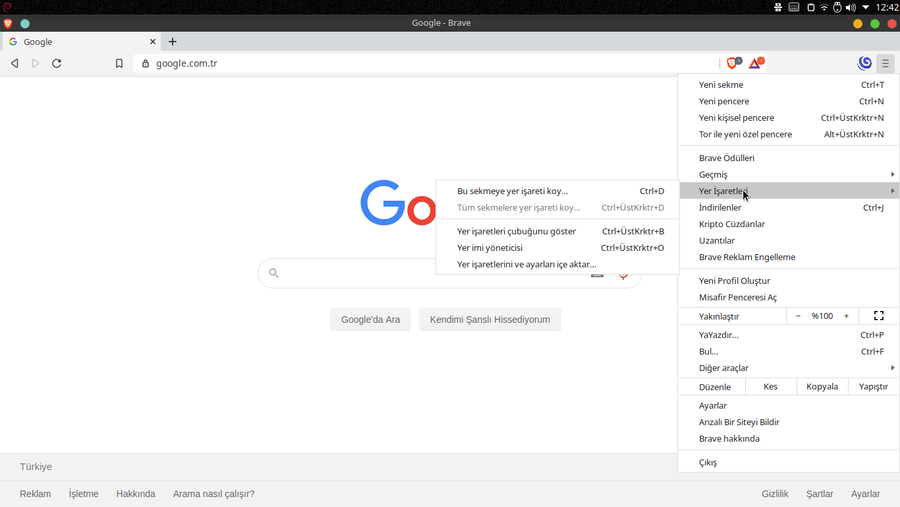This screenshot has width=900, height=507.
Task: Select Misafir Penceresi Aç
Action: tap(789, 297)
